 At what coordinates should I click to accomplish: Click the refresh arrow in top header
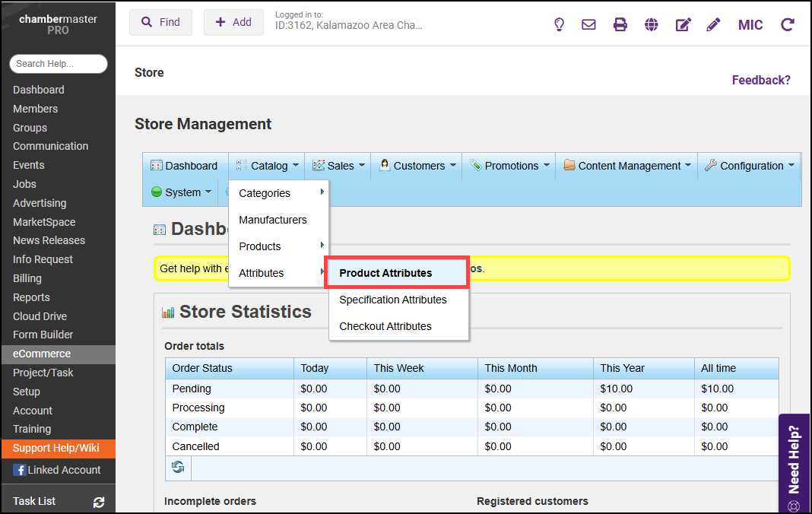point(788,24)
